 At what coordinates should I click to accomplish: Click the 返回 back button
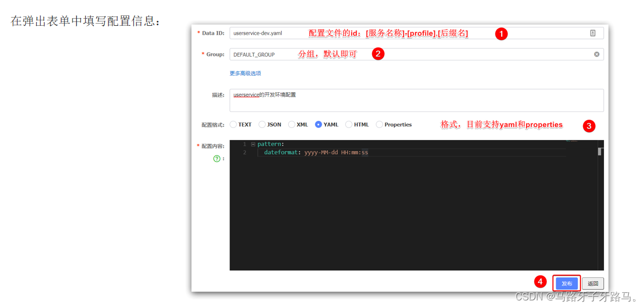tap(592, 283)
